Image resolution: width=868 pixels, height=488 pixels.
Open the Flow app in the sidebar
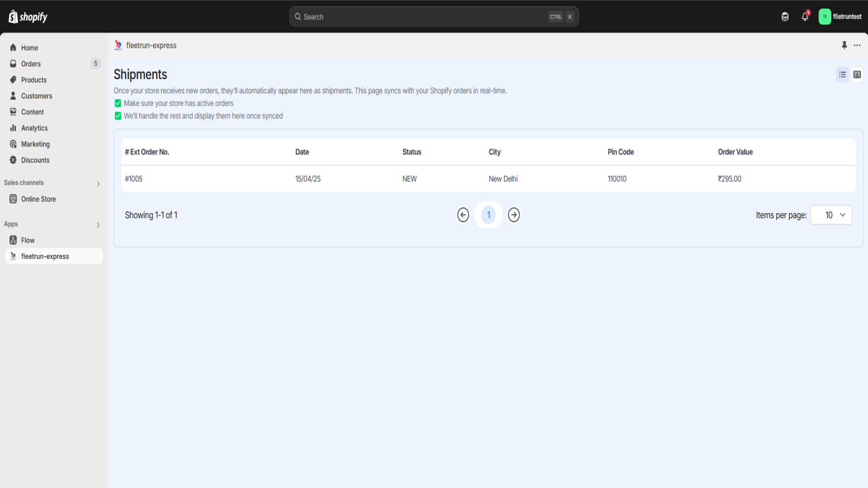pyautogui.click(x=27, y=240)
